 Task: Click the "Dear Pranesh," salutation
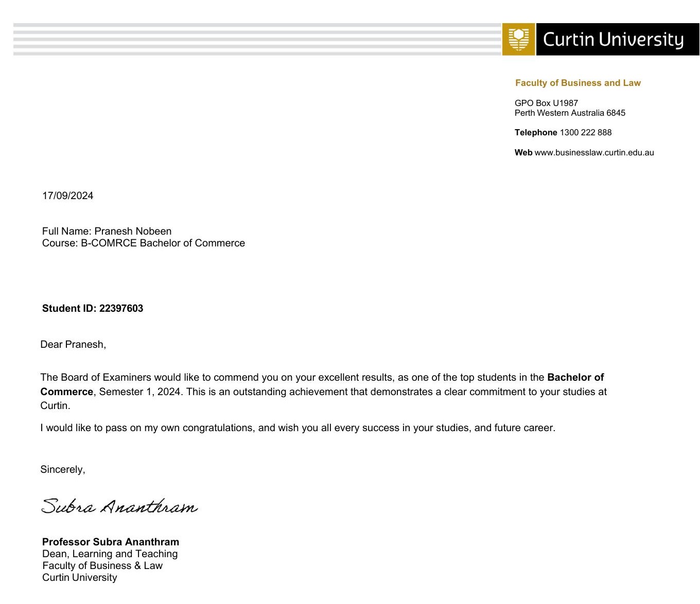tap(73, 345)
